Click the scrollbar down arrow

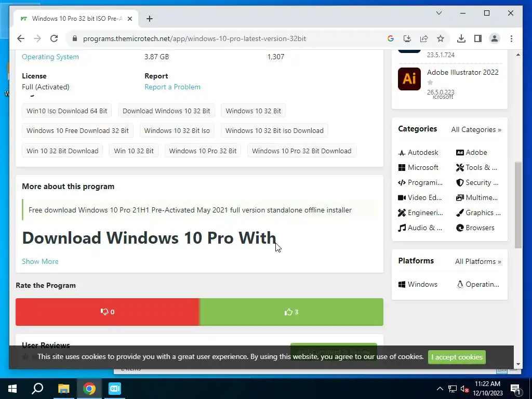coord(518,364)
